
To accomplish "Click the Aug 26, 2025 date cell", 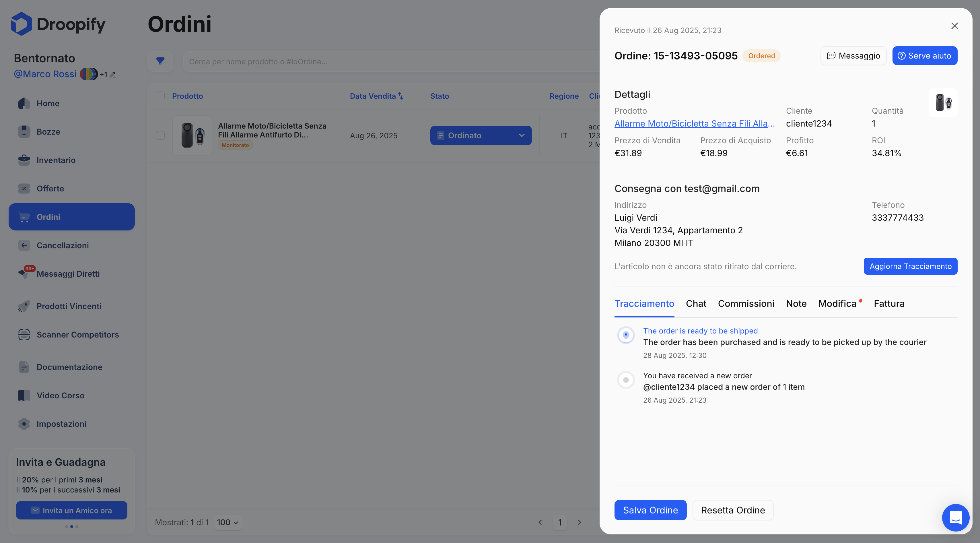I will (x=374, y=135).
